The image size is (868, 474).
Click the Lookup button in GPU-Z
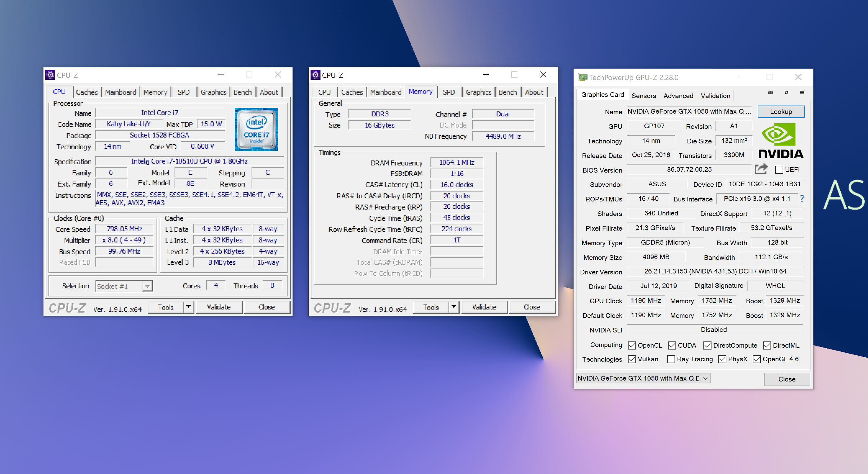click(781, 111)
